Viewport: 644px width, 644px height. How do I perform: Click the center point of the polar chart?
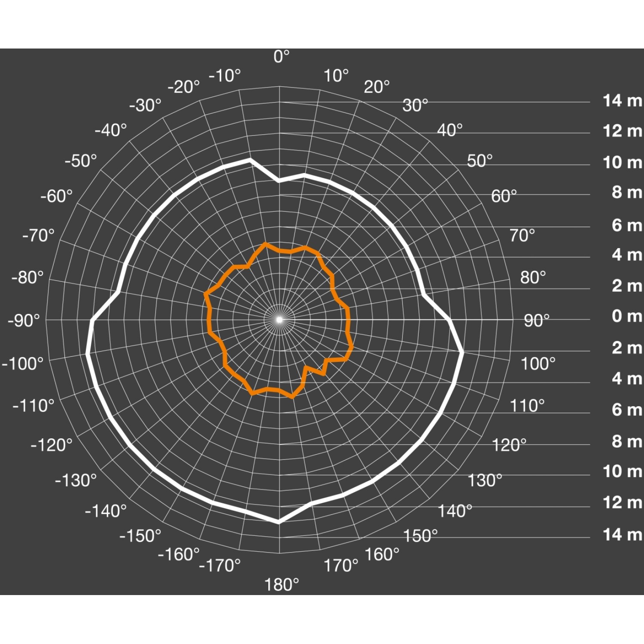(279, 319)
